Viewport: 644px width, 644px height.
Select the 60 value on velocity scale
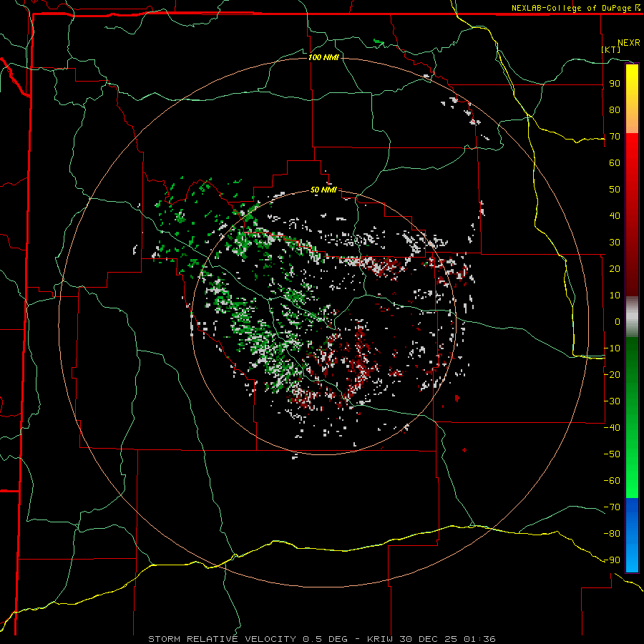click(x=615, y=162)
